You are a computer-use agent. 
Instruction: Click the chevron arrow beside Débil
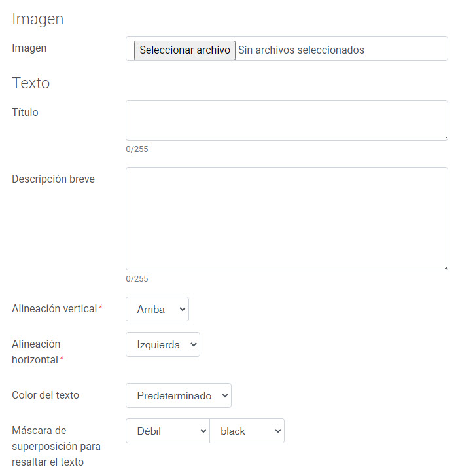pos(203,431)
